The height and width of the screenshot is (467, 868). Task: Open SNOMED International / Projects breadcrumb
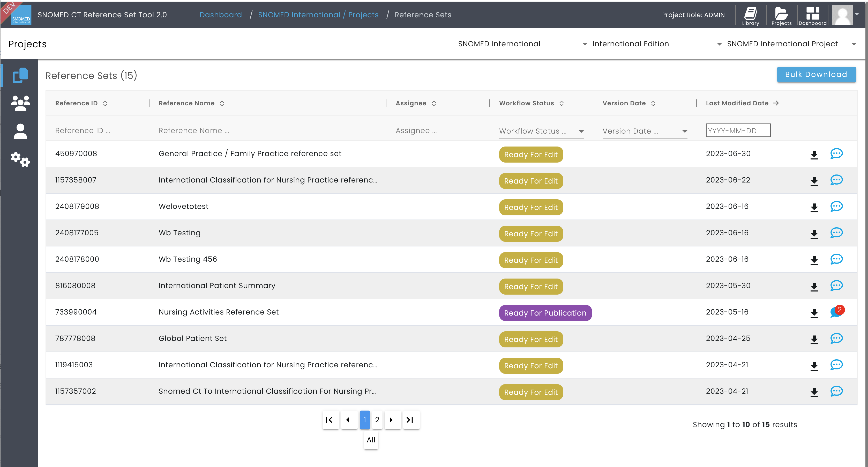point(318,15)
